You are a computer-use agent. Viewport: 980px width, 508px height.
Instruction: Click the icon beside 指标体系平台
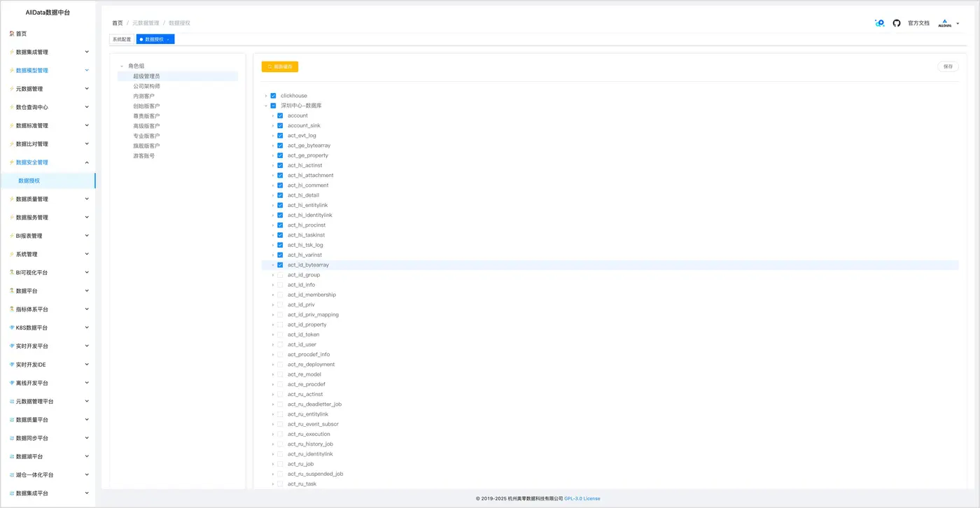(x=11, y=309)
